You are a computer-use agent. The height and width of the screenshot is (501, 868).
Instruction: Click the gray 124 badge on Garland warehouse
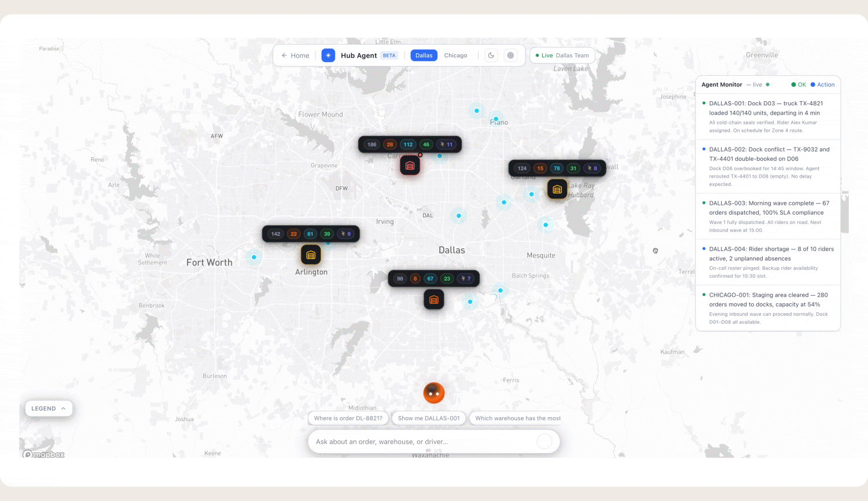pyautogui.click(x=522, y=168)
